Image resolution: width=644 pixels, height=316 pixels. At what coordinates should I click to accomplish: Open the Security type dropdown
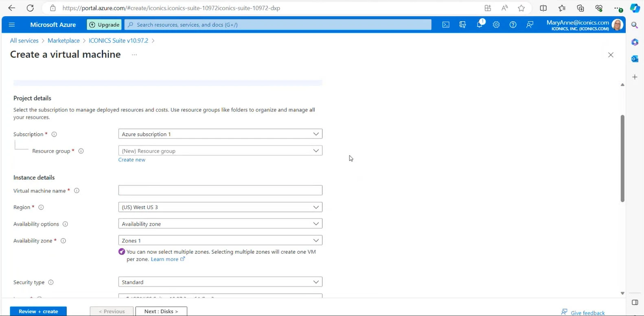click(220, 282)
